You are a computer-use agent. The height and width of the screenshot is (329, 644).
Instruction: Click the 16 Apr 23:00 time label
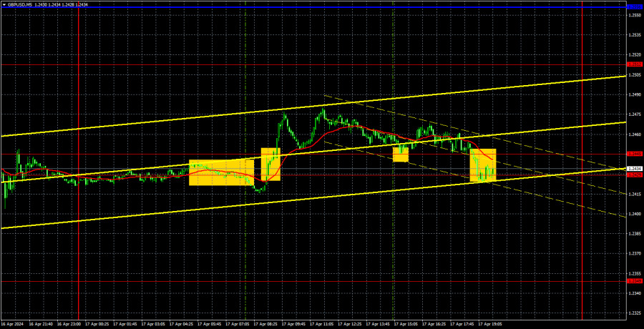(x=69, y=324)
